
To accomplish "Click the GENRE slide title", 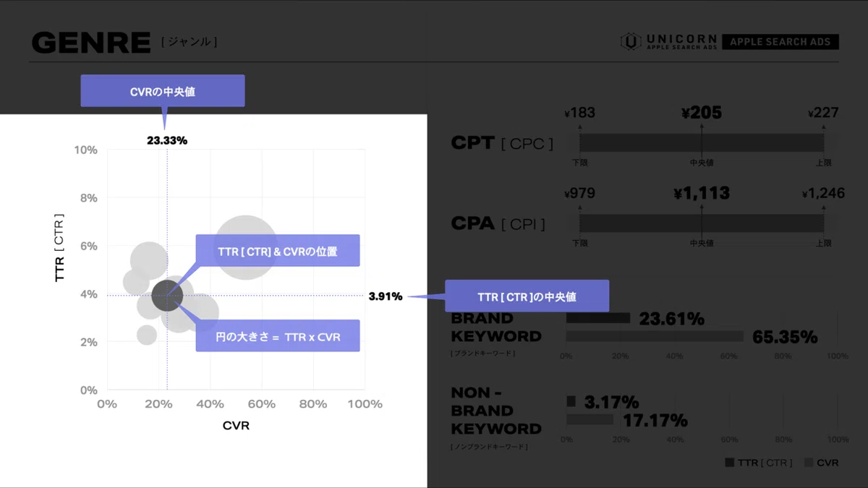I will click(91, 43).
